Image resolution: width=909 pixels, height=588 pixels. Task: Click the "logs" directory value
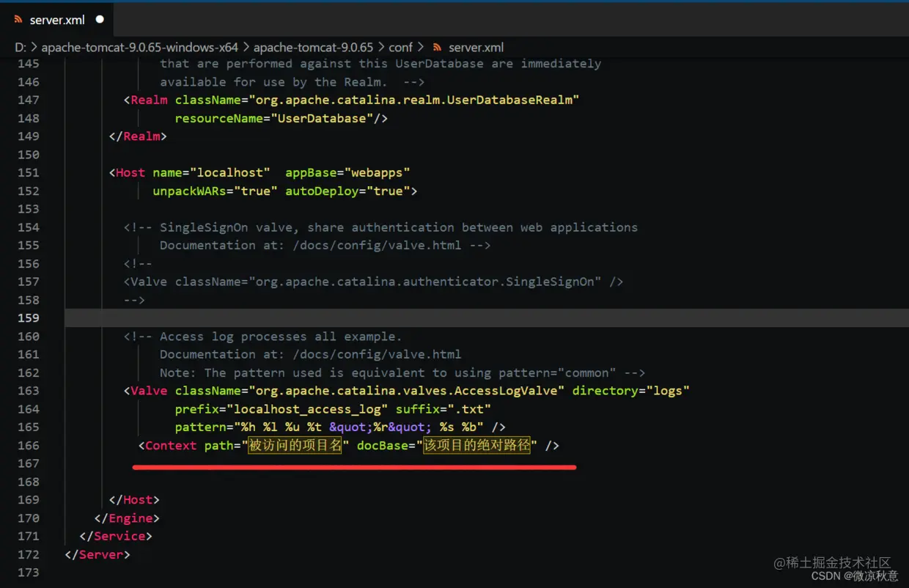click(668, 391)
